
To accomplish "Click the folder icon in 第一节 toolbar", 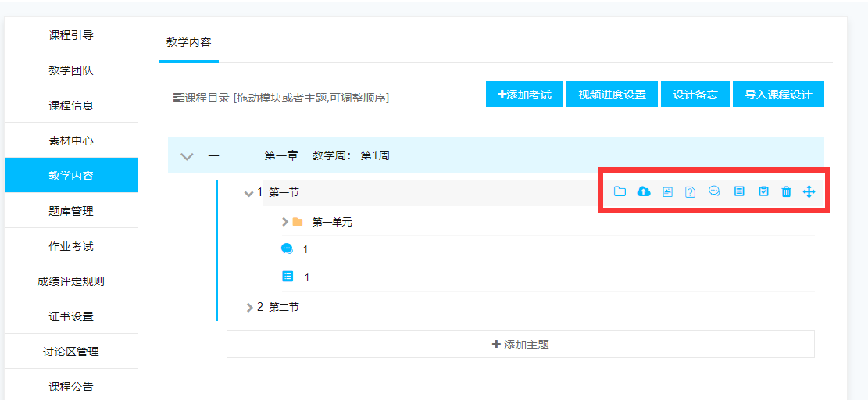I will pos(620,191).
